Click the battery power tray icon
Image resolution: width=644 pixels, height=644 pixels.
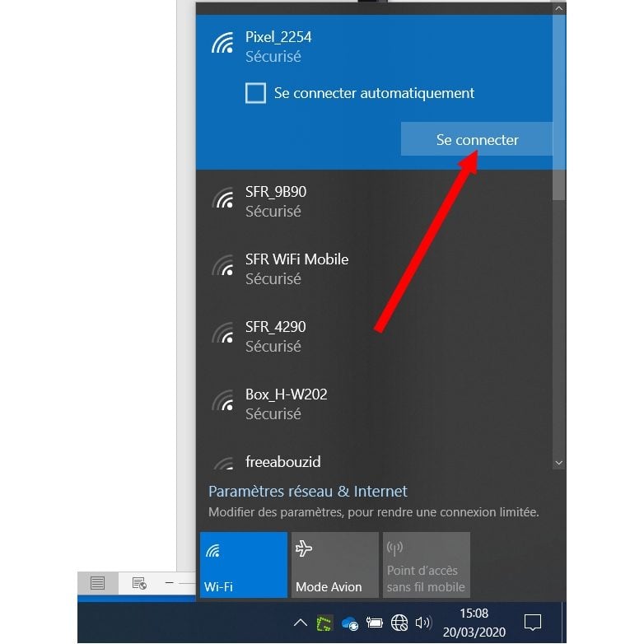[374, 623]
